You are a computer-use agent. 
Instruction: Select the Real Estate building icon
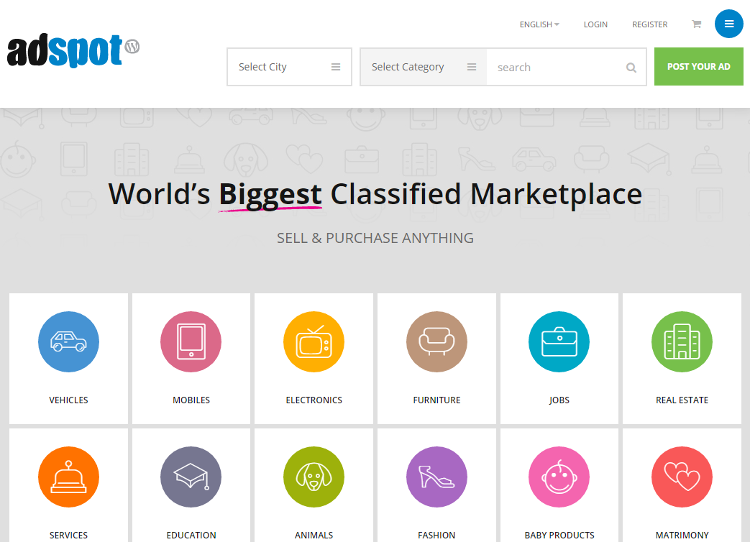682,342
